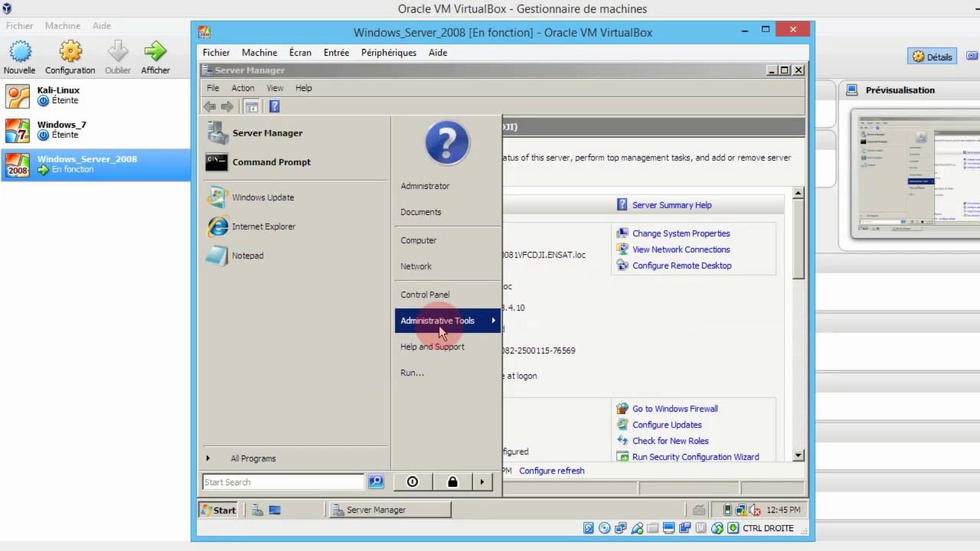Click the optical disc icon in VM status bar
Screen dimensions: 980x551
[605, 528]
